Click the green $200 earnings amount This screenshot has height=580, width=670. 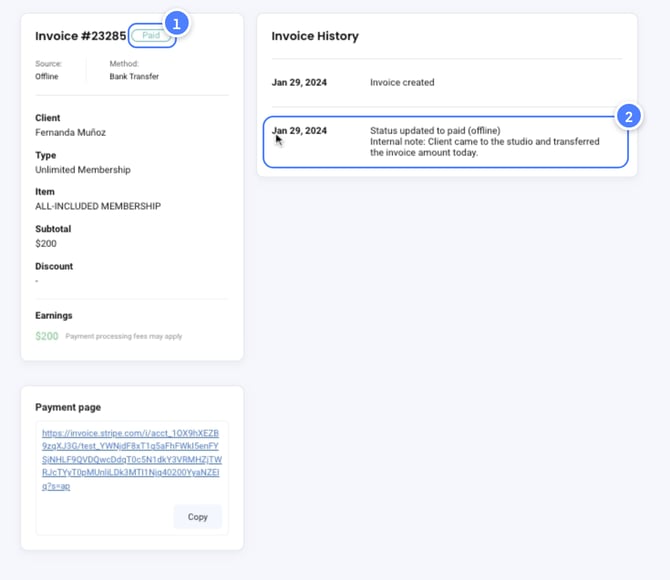click(x=47, y=336)
